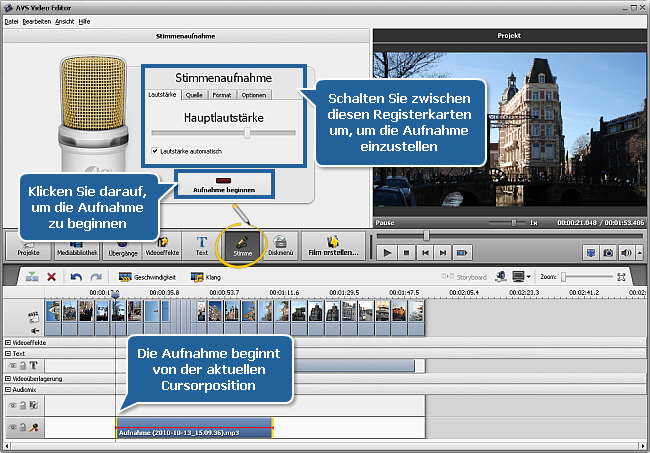650x453 pixels.
Task: Click the snapshot camera icon
Action: 607,253
